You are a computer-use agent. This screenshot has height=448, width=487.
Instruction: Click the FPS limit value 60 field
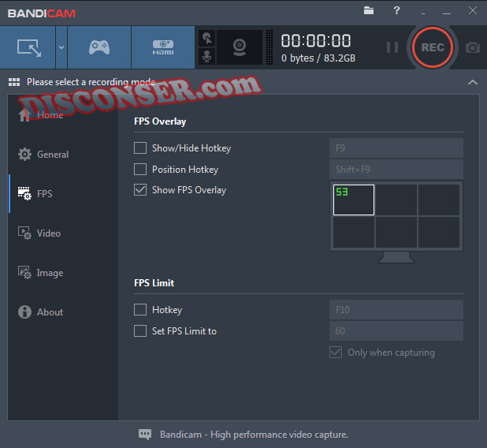click(x=396, y=331)
